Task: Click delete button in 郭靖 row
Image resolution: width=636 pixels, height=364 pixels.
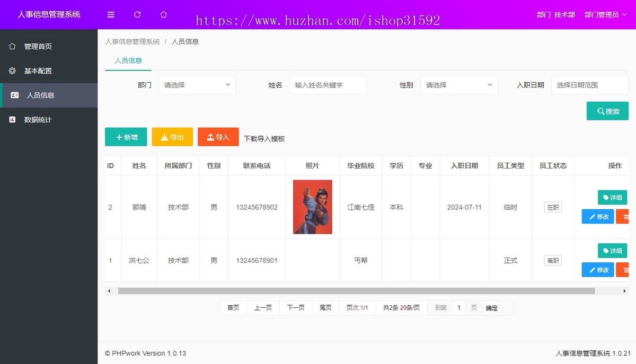Action: pyautogui.click(x=623, y=217)
